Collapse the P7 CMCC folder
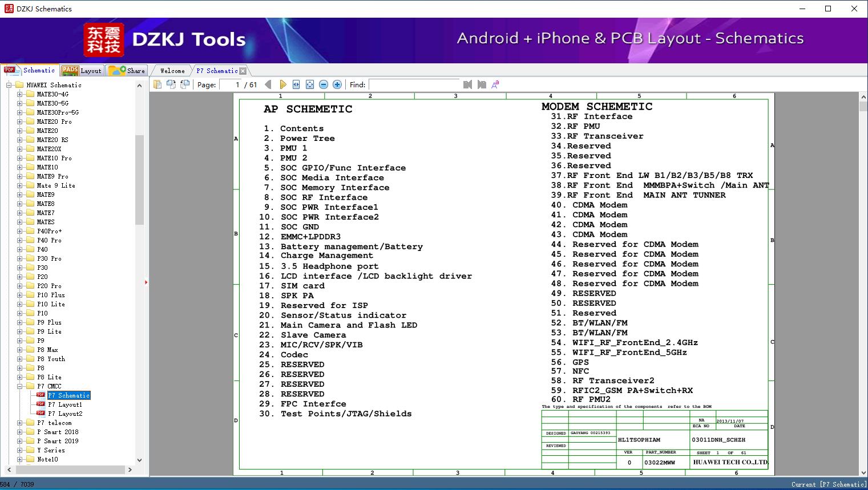This screenshot has height=490, width=868. (x=20, y=386)
